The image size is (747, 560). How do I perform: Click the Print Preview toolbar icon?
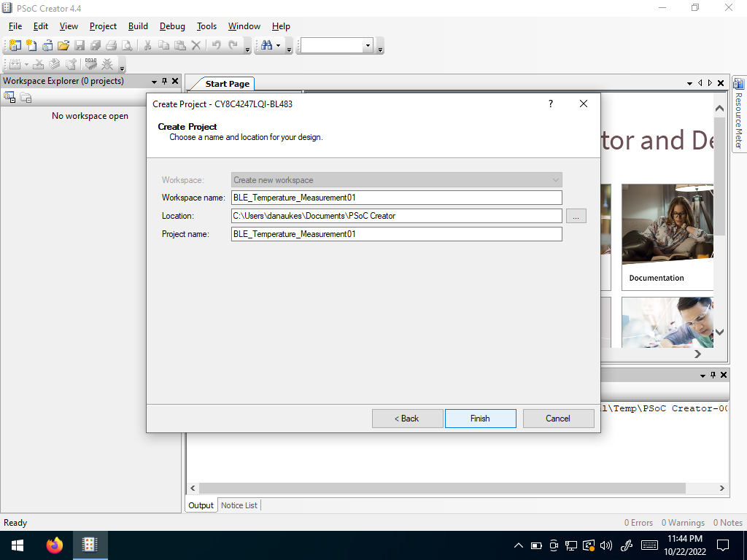click(127, 45)
